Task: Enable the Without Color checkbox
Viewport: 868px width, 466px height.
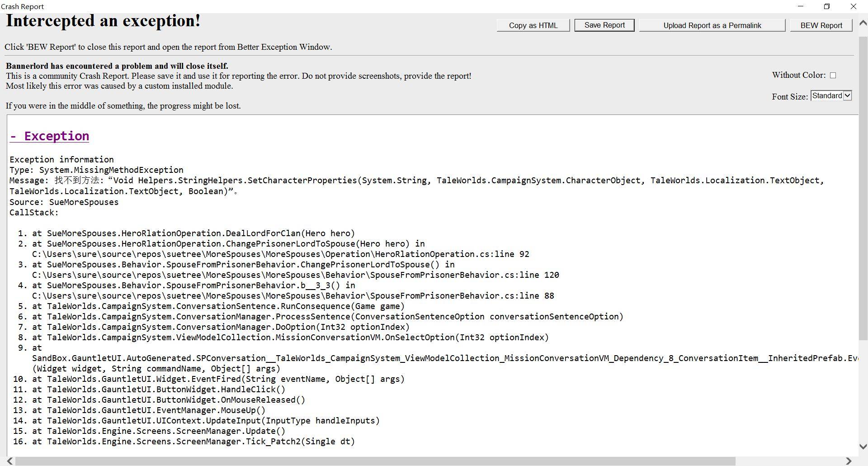Action: coord(833,76)
